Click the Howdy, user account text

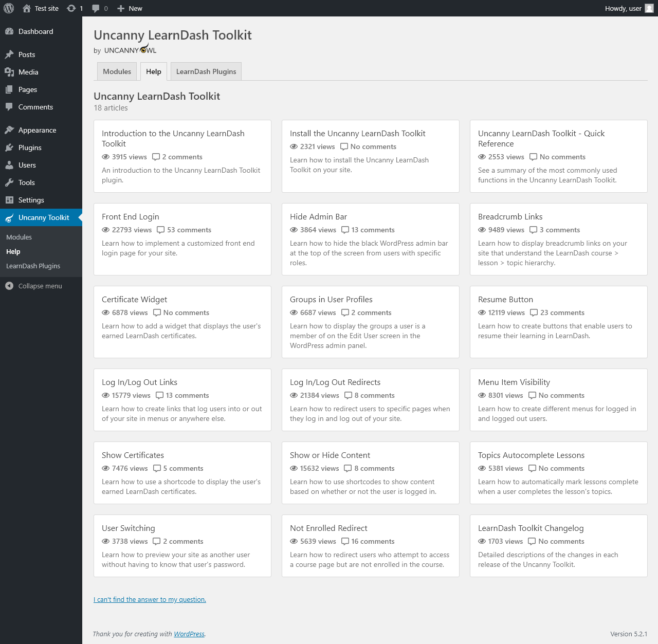point(623,8)
